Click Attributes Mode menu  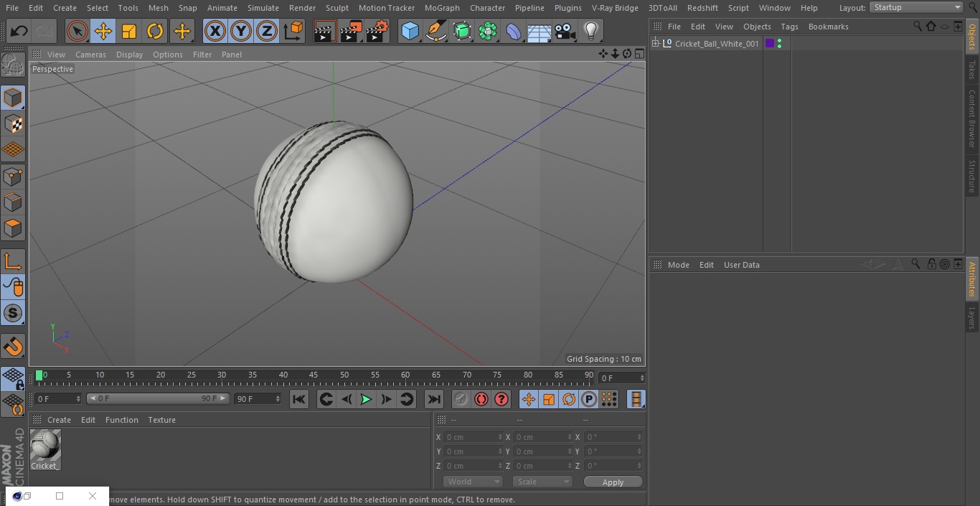[678, 265]
